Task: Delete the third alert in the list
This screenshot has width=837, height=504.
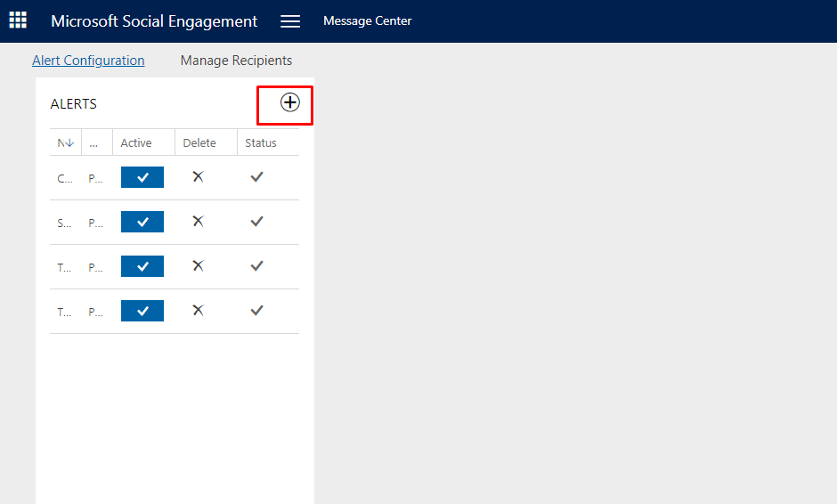Action: pyautogui.click(x=199, y=266)
